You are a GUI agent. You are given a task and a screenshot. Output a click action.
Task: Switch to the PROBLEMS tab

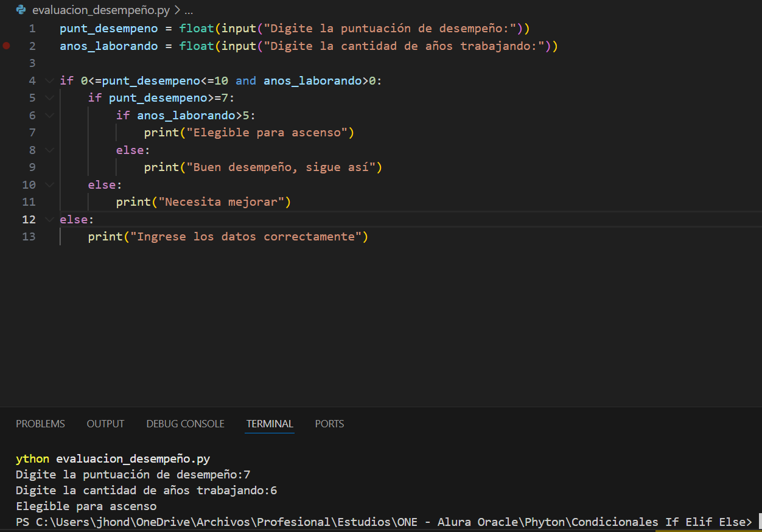[40, 424]
